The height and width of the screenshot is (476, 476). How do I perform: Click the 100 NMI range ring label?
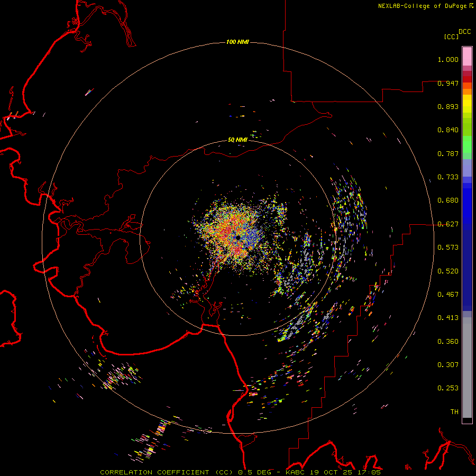pos(237,42)
